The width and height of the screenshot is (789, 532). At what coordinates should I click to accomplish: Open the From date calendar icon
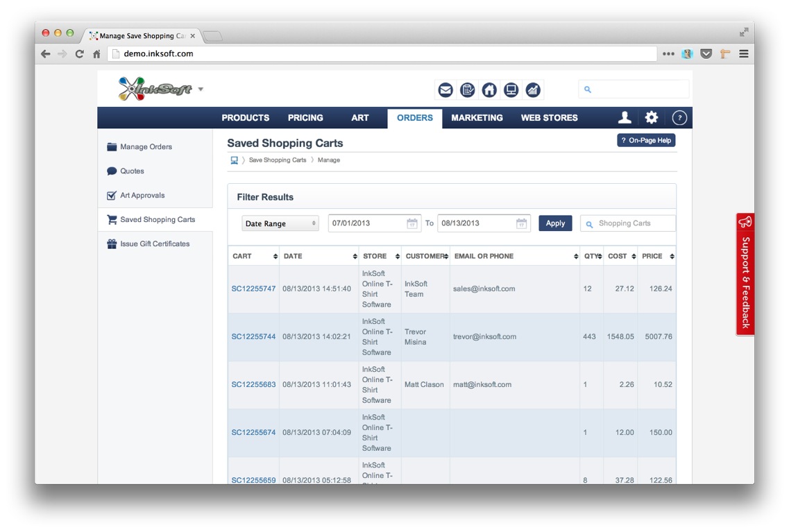tap(412, 223)
